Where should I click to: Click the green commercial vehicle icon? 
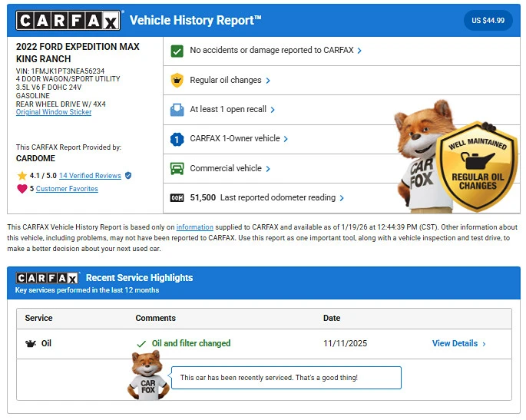tap(177, 168)
